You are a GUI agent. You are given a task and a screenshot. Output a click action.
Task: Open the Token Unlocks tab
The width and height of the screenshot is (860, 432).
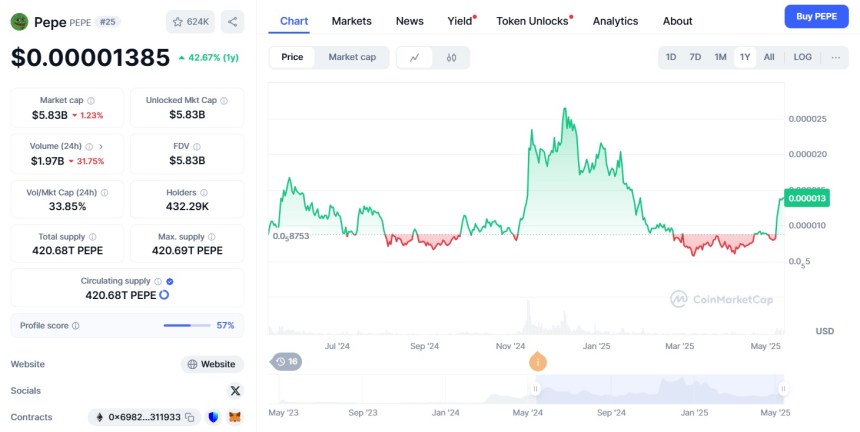(533, 21)
